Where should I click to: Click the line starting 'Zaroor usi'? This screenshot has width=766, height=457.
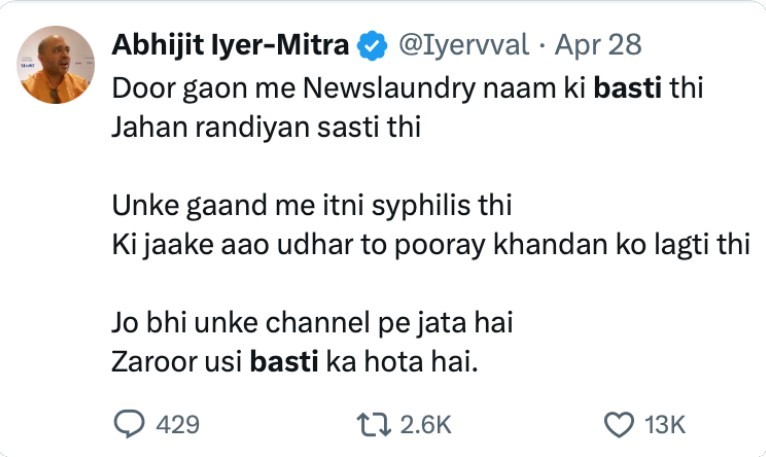(295, 362)
